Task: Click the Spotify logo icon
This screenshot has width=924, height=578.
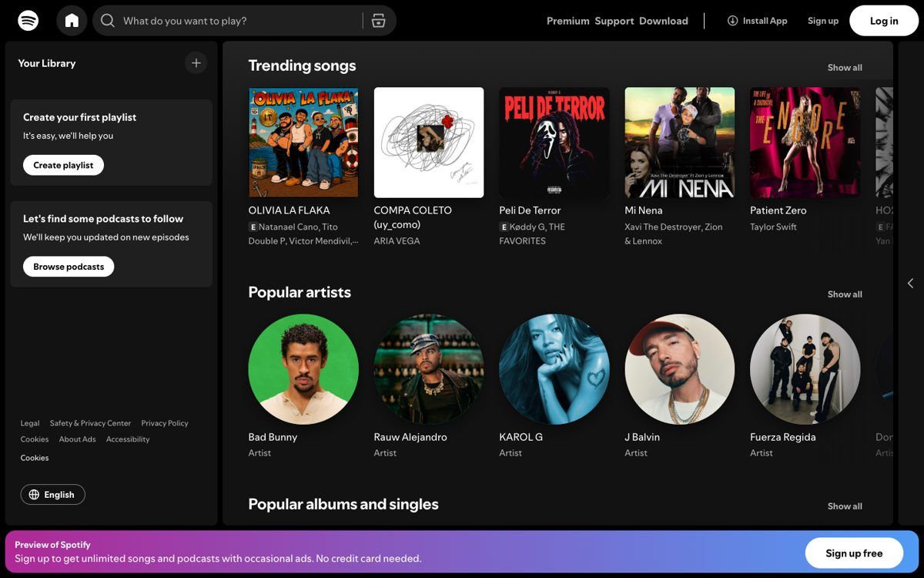Action: point(28,21)
